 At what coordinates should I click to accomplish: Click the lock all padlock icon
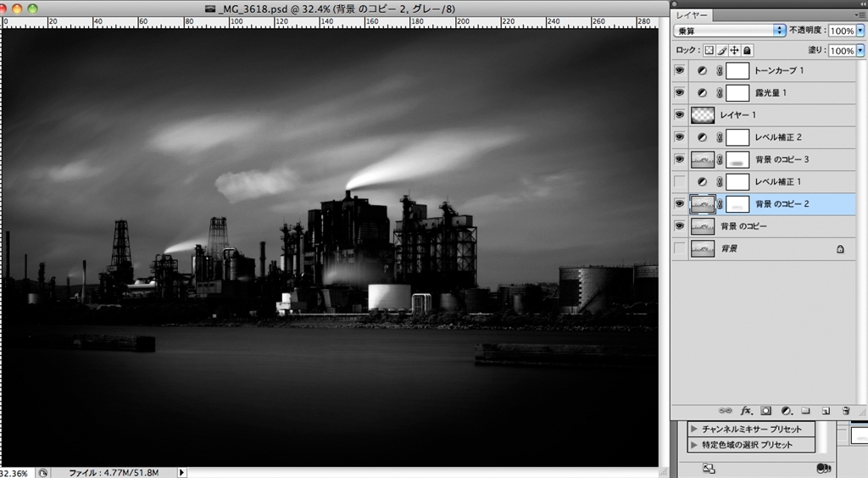tap(748, 51)
